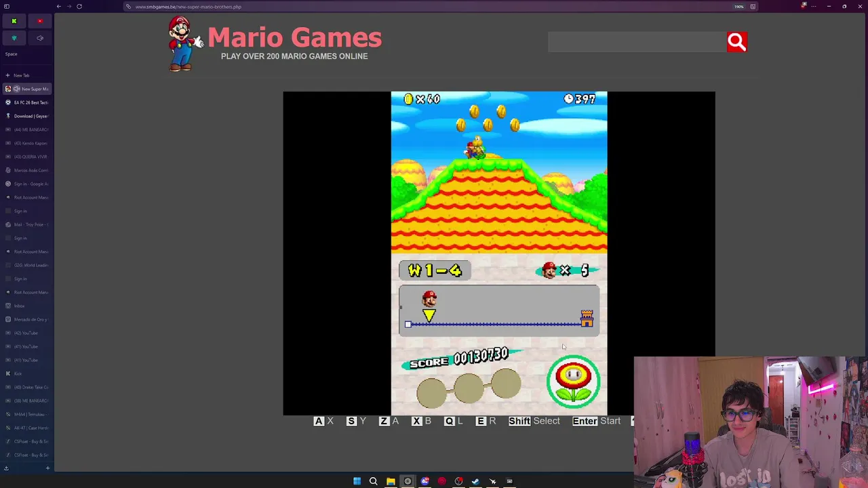This screenshot has width=868, height=488.
Task: Click the active browser icon in taskbar
Action: tap(408, 481)
